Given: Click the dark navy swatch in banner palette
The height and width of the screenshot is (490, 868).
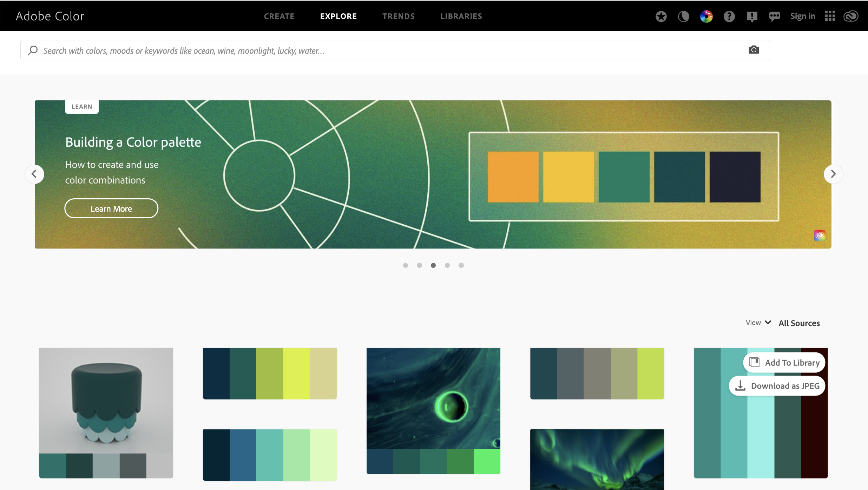Looking at the screenshot, I should (735, 177).
